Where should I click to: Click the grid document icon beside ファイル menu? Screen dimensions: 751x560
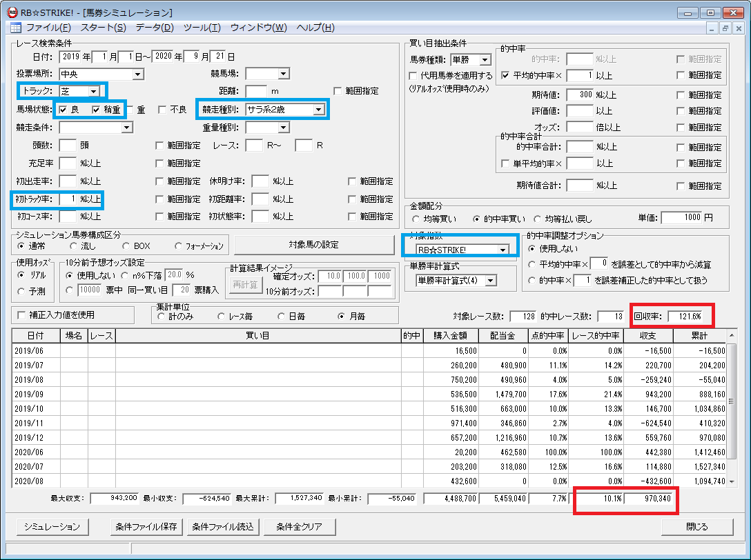point(16,28)
